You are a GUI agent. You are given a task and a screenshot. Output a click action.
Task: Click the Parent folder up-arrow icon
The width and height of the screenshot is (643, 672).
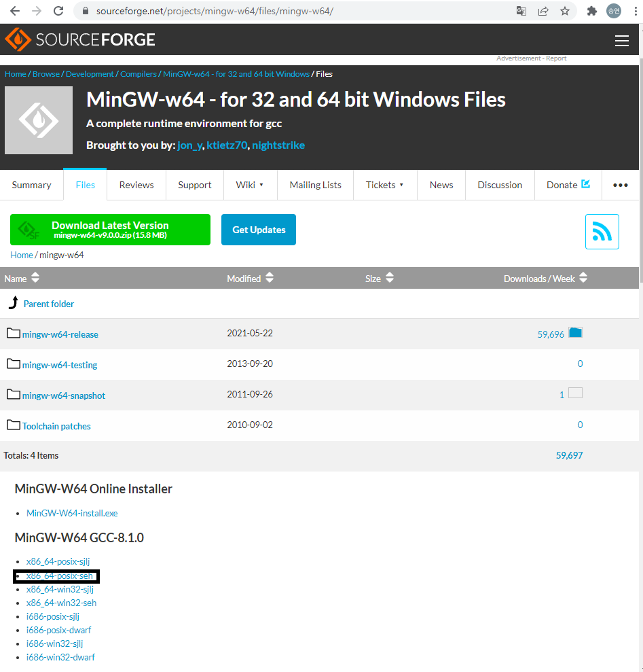point(14,302)
